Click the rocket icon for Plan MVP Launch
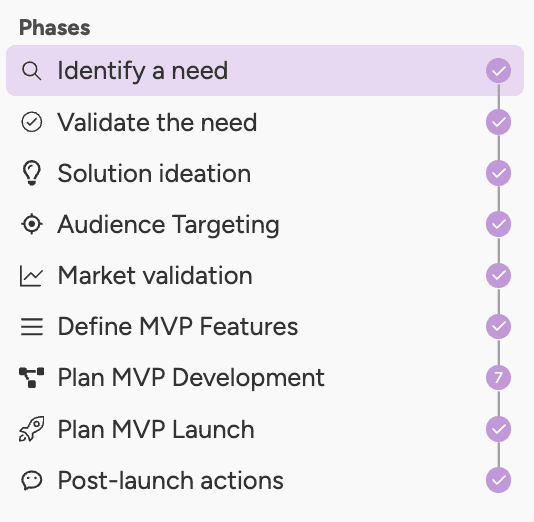This screenshot has width=534, height=522. 31,429
